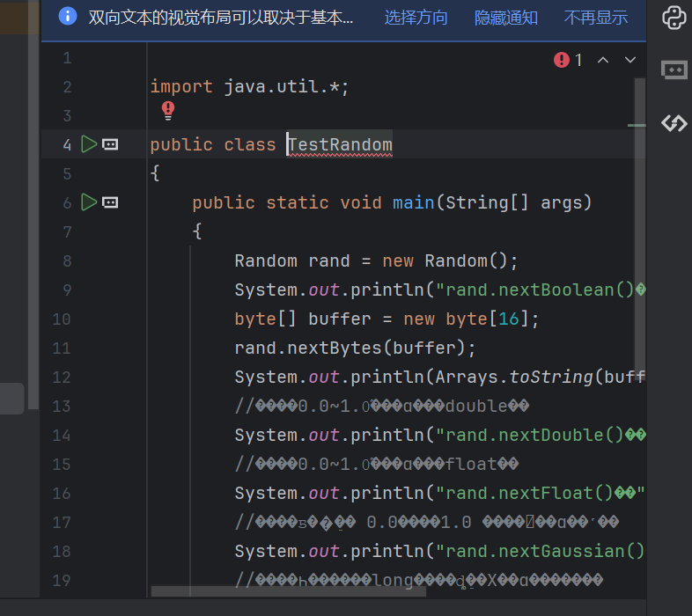Click the 隐藏通知 link
This screenshot has height=616, width=692.
coord(505,18)
